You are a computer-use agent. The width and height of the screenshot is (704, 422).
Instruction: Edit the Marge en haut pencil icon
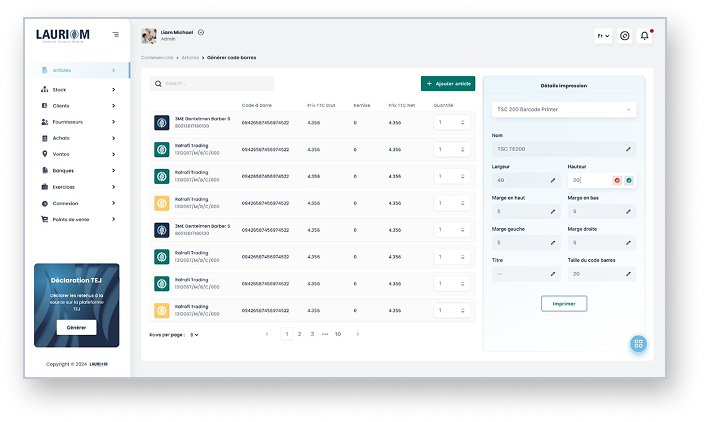pyautogui.click(x=553, y=211)
